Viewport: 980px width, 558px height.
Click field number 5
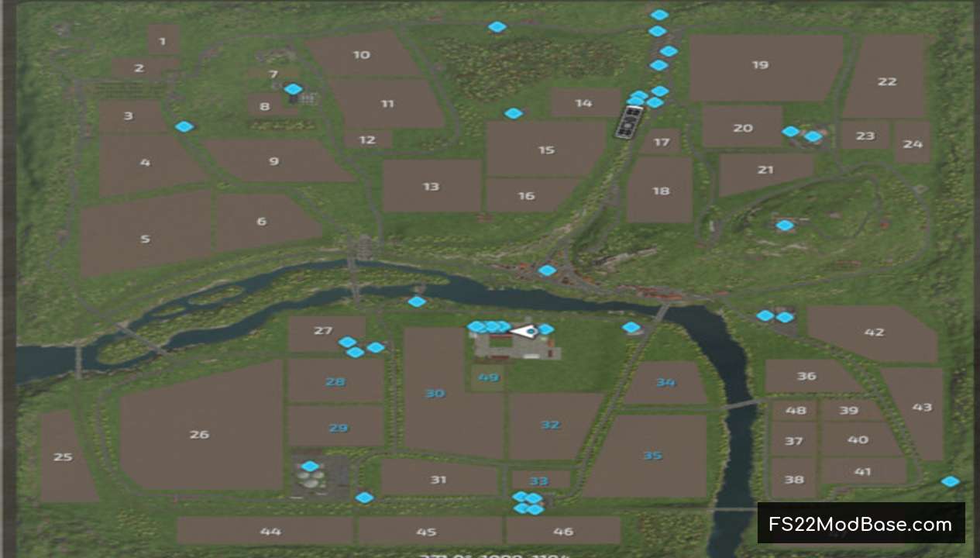pos(145,239)
